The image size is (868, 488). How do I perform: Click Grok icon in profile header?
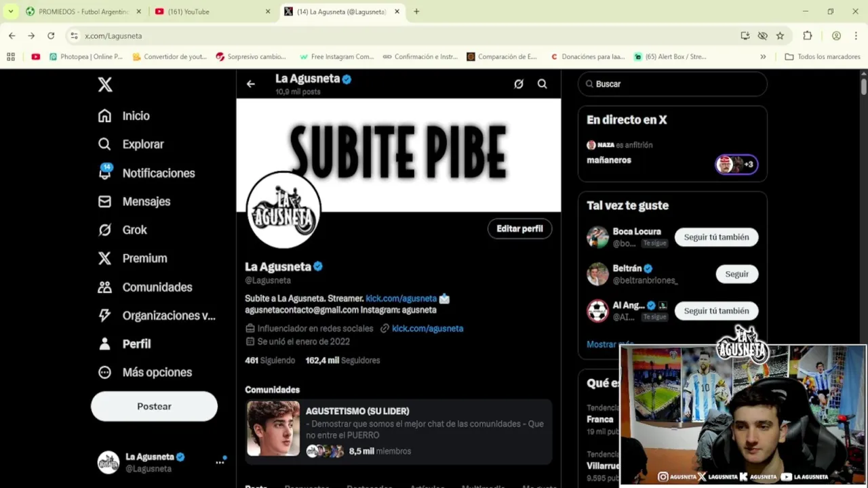(519, 84)
